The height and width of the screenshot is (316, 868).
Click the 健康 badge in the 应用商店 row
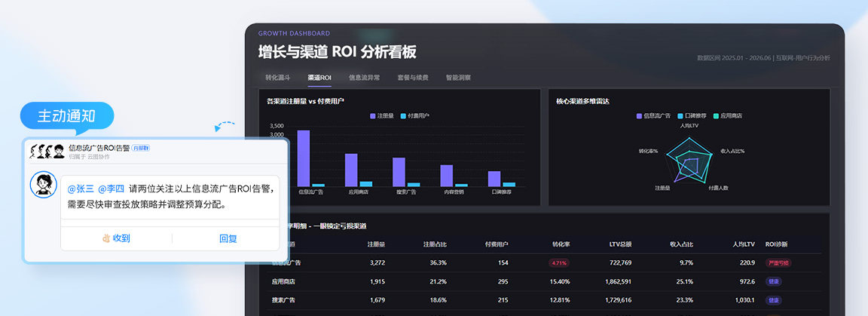point(773,281)
